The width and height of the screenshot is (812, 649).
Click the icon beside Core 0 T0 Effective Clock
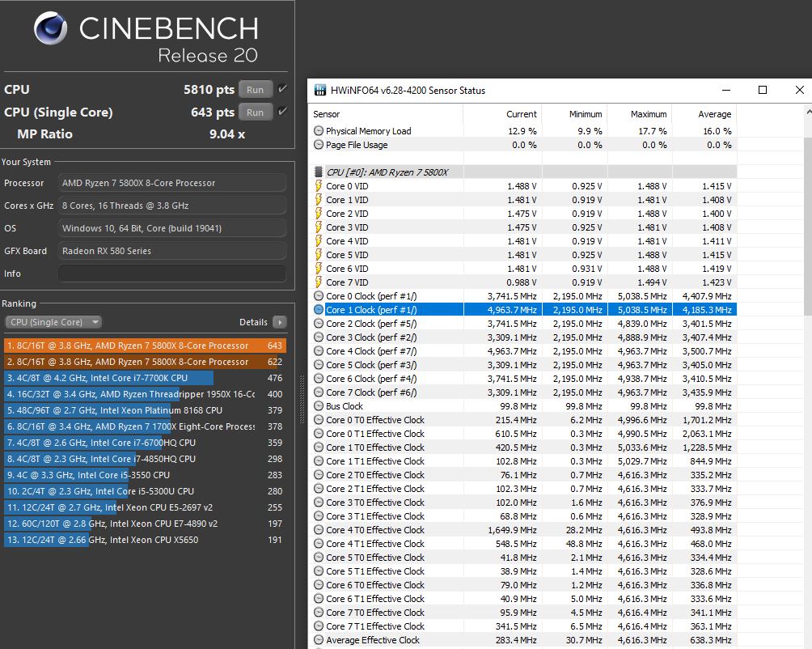319,420
